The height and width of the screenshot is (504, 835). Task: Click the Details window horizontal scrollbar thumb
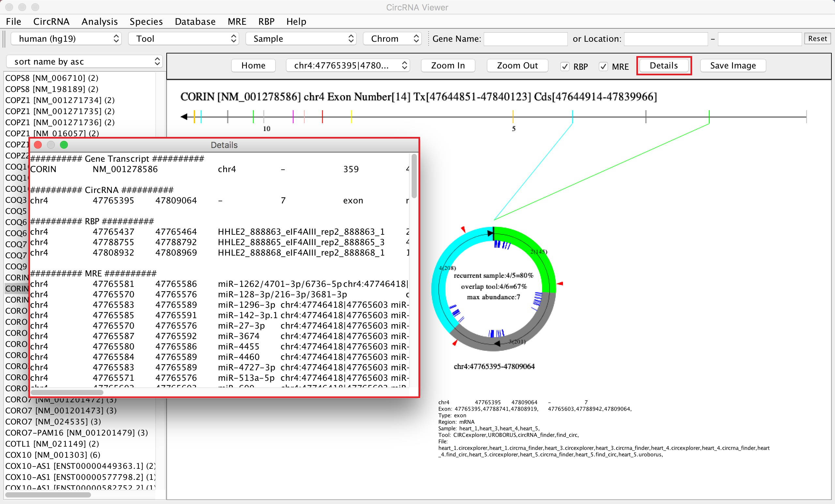tap(67, 392)
